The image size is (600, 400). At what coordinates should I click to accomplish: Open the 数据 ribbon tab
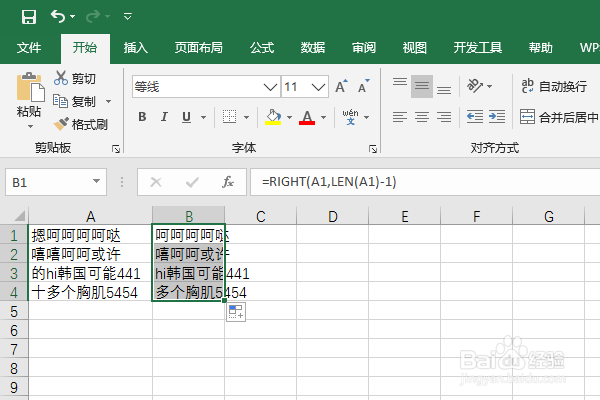tap(313, 48)
